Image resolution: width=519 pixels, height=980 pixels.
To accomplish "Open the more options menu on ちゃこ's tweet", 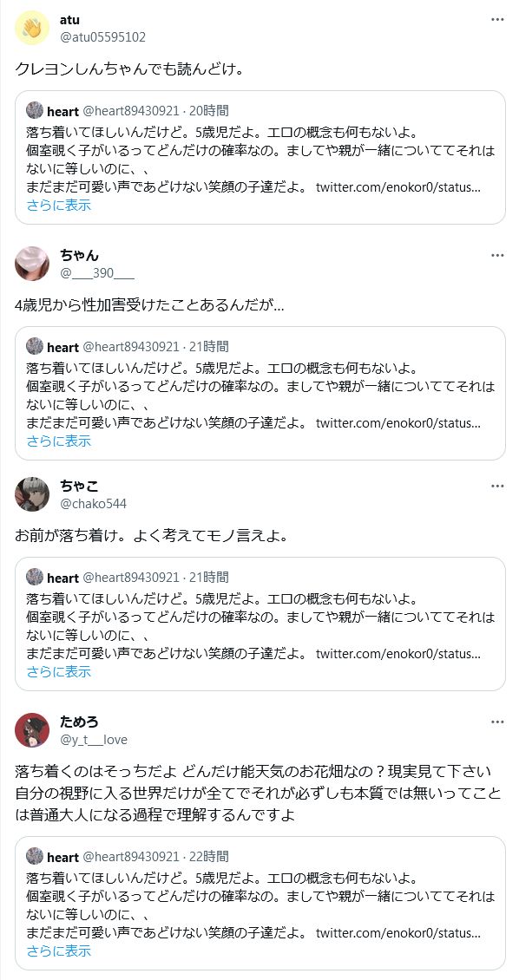I will click(497, 487).
